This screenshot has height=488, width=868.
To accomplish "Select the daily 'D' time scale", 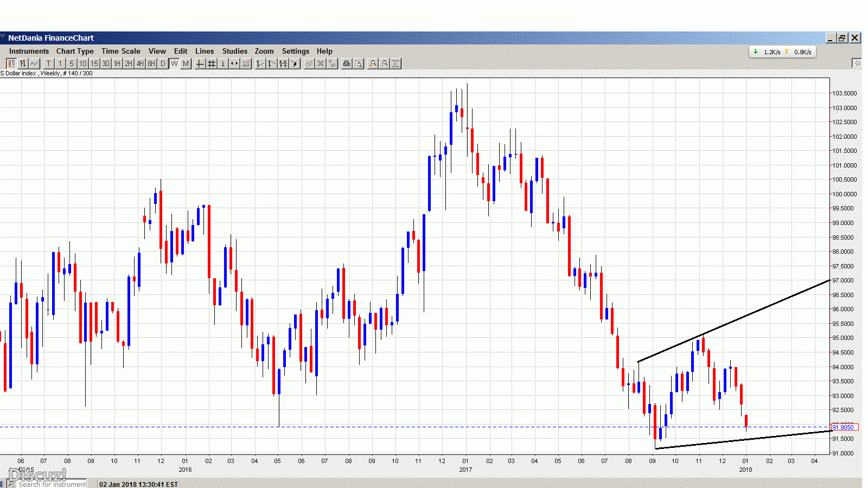I will pos(163,63).
